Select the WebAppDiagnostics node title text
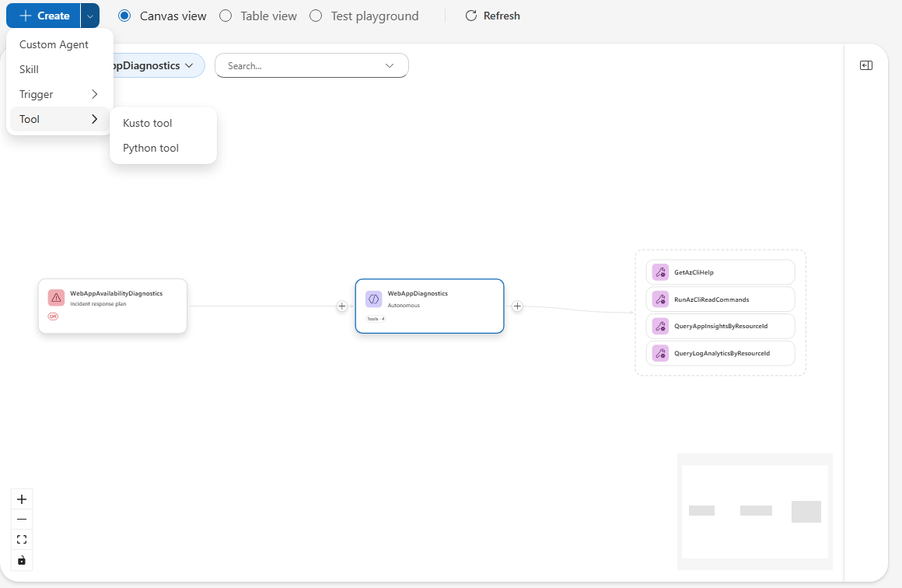This screenshot has width=902, height=588. [418, 293]
